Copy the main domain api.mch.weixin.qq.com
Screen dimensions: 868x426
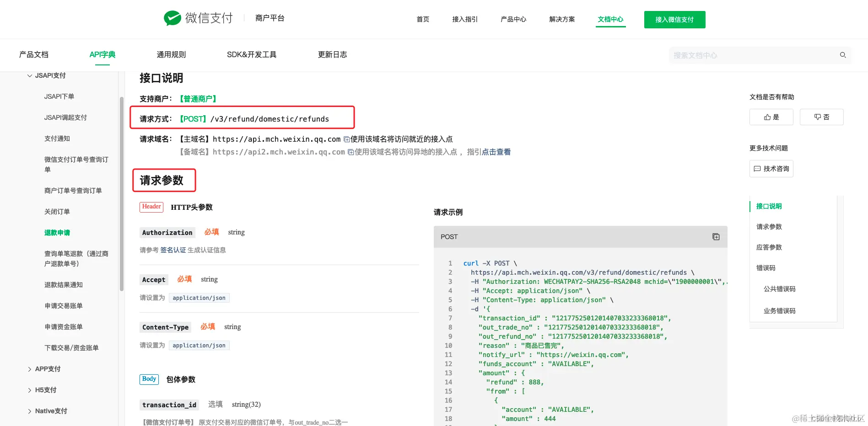346,139
